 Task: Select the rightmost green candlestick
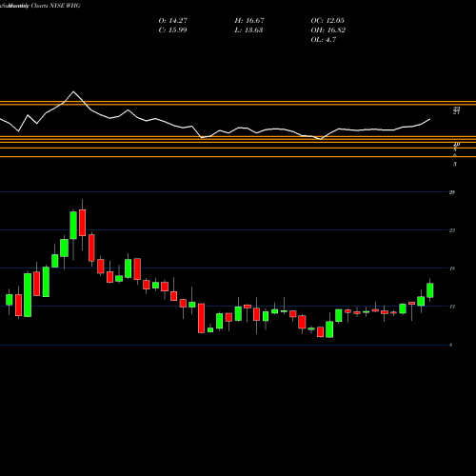point(430,290)
